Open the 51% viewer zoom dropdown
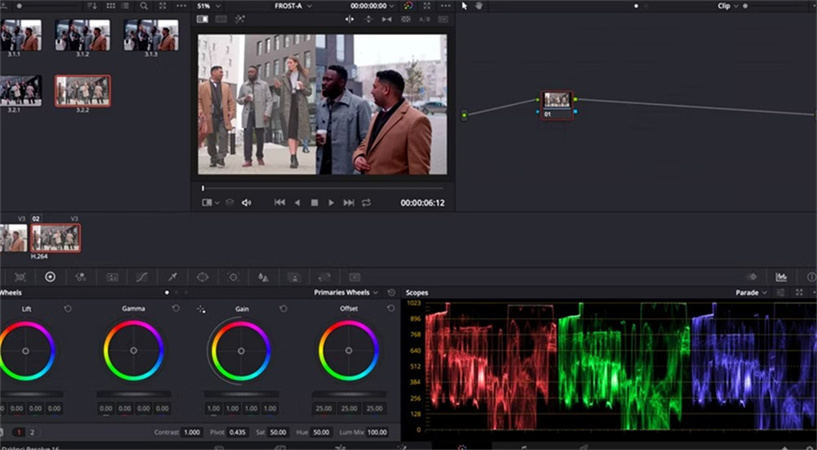The height and width of the screenshot is (450, 817). point(206,6)
